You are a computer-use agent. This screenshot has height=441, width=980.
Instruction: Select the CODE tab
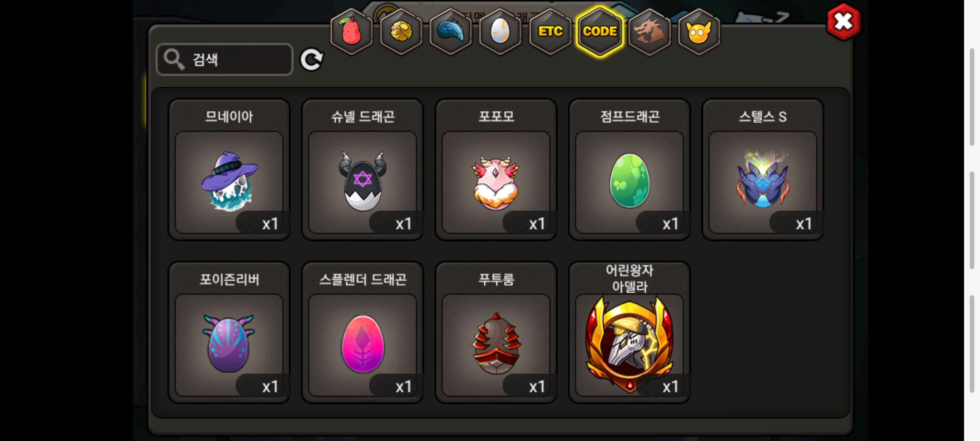click(600, 31)
